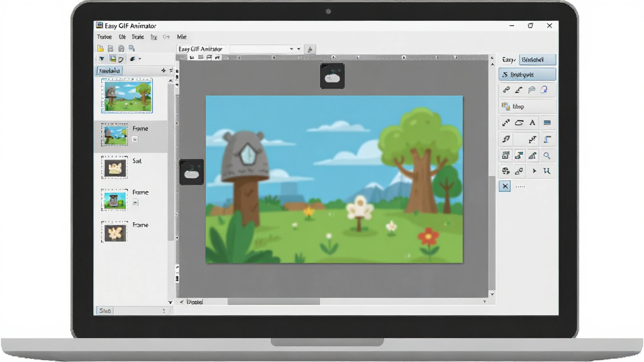Switch to the highlighted tab beside "Easy"
Screen dimensions: 644x362
(x=537, y=60)
